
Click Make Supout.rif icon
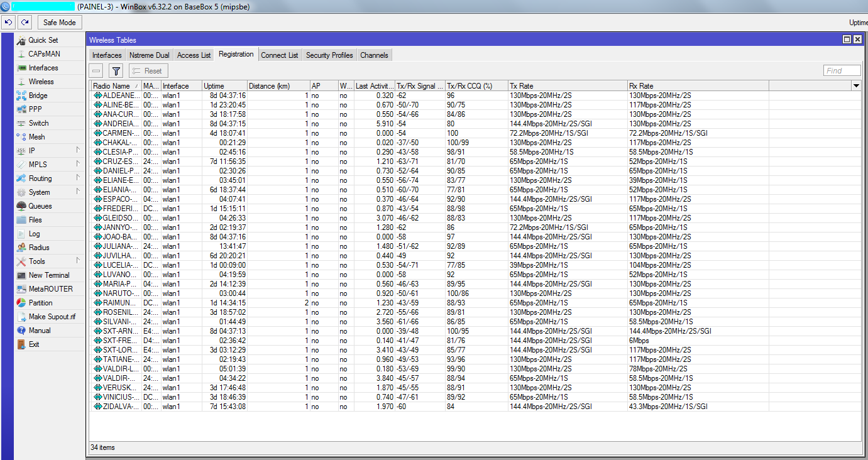point(21,317)
